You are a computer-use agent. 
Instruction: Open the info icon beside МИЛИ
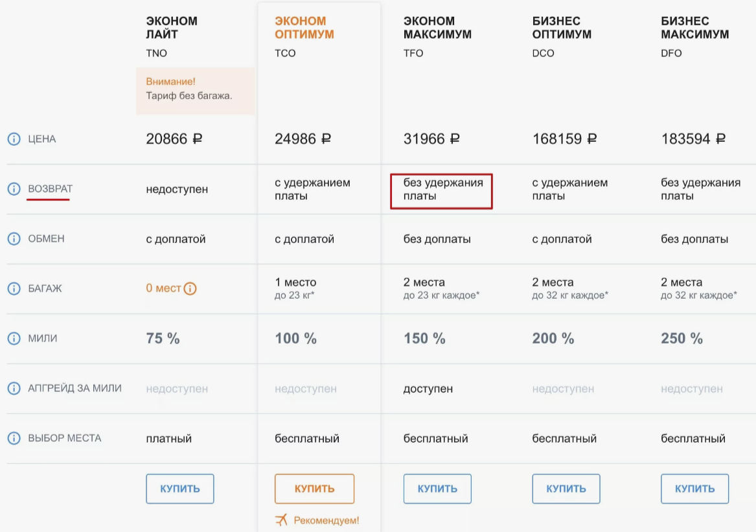[x=14, y=339]
